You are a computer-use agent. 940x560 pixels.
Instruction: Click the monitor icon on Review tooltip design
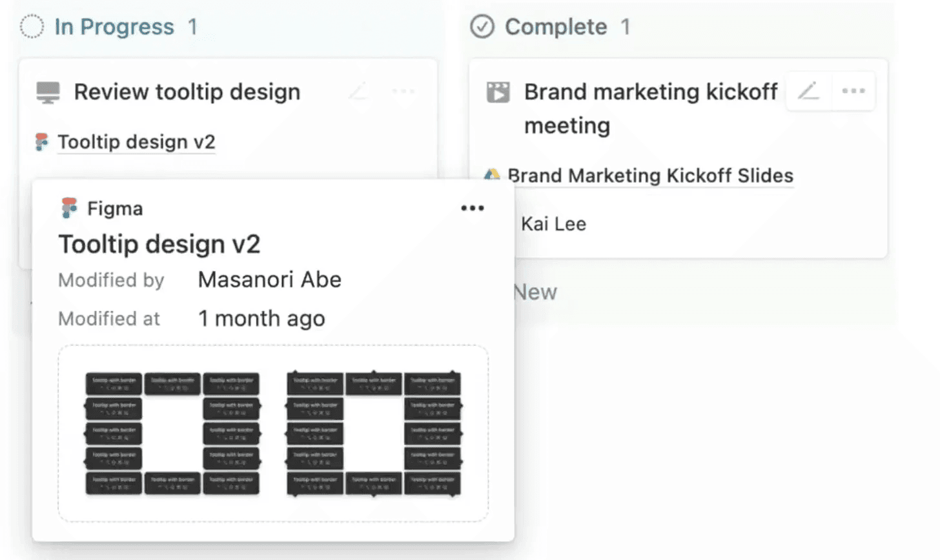pyautogui.click(x=48, y=92)
